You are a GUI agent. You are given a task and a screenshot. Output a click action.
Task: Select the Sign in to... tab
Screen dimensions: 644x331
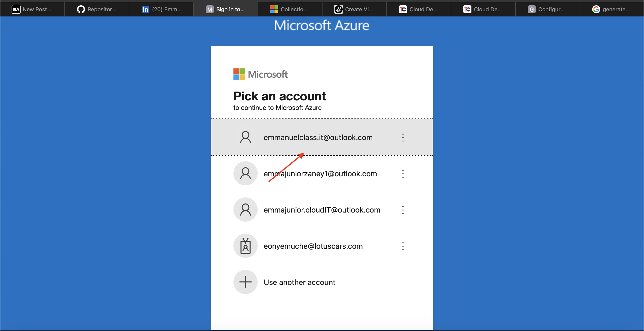point(226,9)
